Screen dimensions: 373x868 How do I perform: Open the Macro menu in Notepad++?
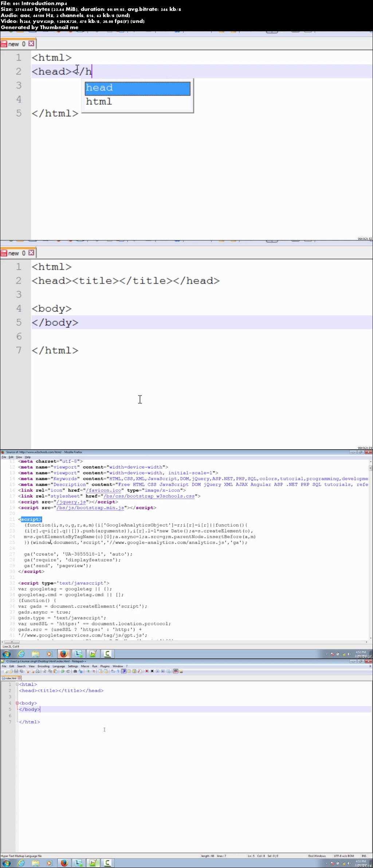tap(85, 666)
